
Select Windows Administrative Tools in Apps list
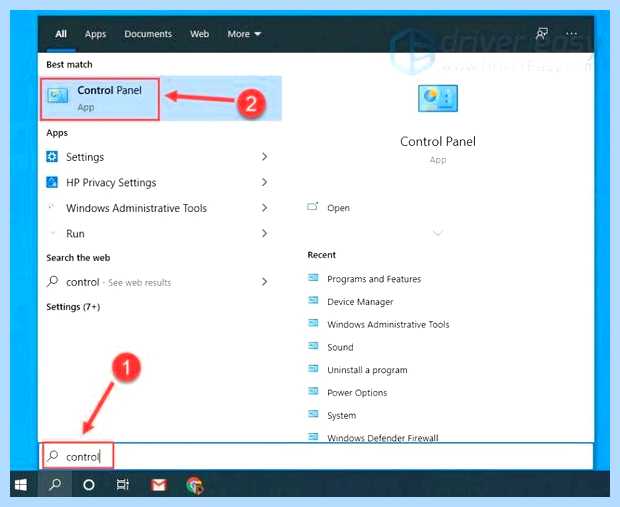pos(158,208)
